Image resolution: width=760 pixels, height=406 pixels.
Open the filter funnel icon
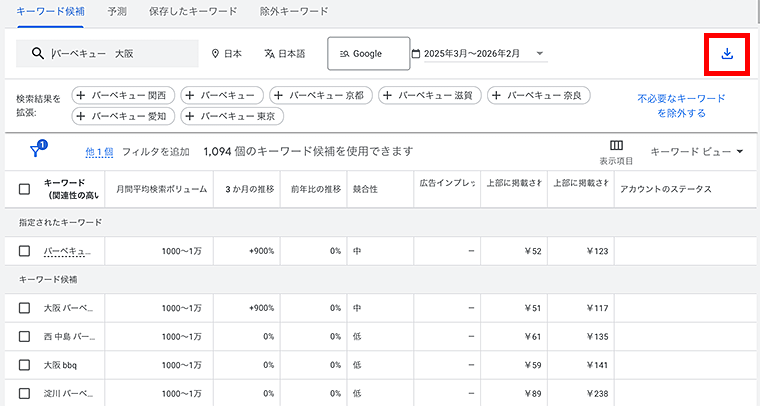pyautogui.click(x=35, y=151)
